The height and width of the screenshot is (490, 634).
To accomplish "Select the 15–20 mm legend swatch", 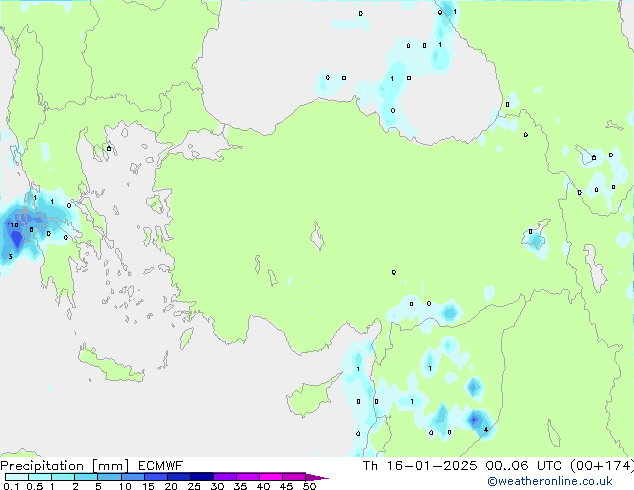I will (155, 477).
